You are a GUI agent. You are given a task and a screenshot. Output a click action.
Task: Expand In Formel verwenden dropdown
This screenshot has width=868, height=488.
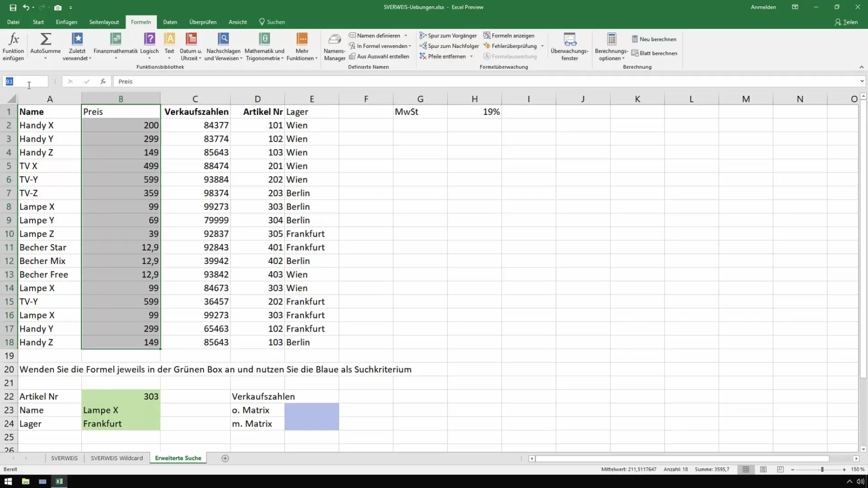point(410,46)
